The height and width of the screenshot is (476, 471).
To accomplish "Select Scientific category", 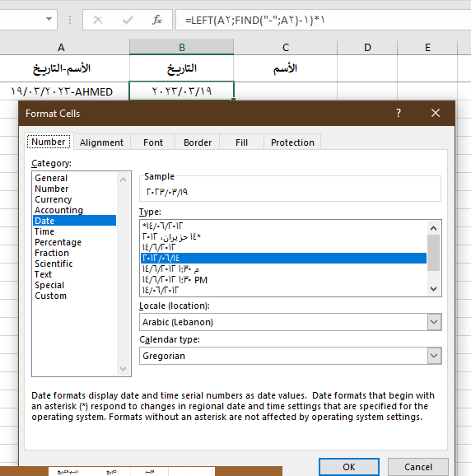I will 74,264.
